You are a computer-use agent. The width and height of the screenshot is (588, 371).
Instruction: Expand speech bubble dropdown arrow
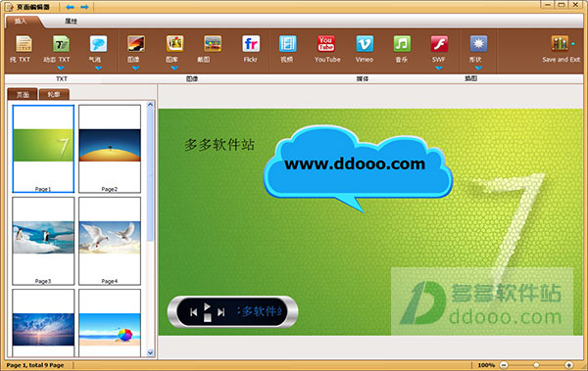pos(98,69)
